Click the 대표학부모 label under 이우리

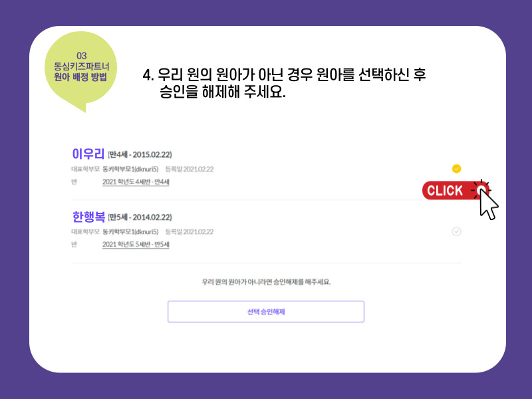pos(86,169)
